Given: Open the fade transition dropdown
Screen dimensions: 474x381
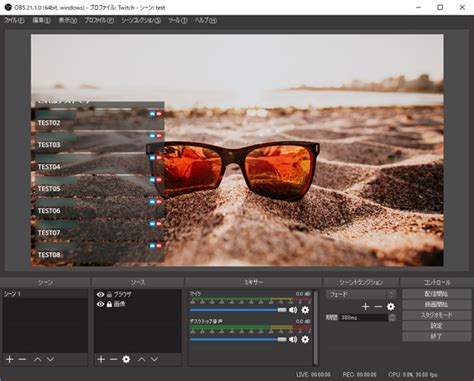Looking at the screenshot, I should 361,294.
